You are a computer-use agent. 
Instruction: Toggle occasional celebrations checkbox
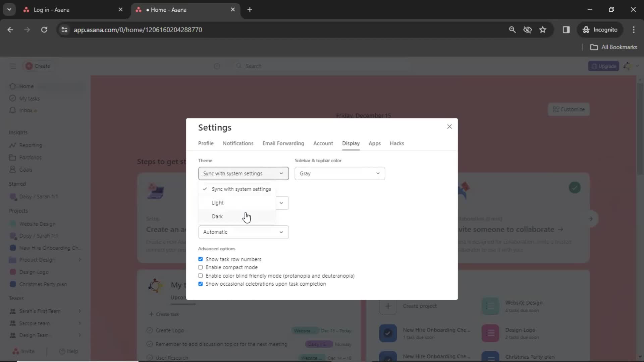[x=201, y=284]
